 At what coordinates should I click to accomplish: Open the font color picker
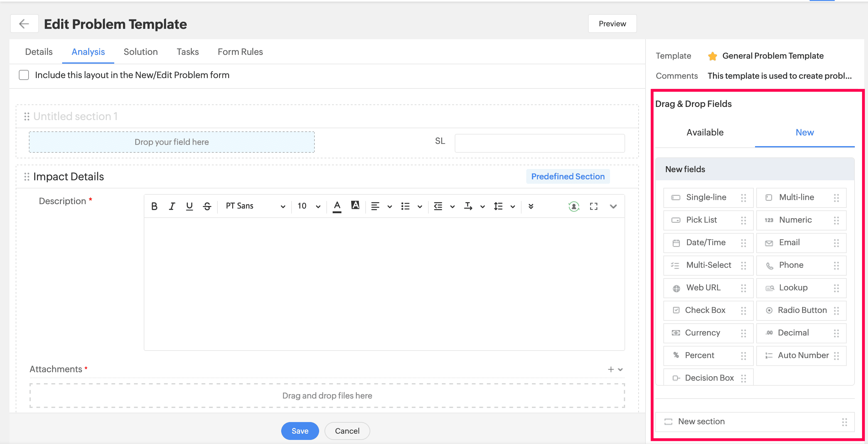[337, 206]
